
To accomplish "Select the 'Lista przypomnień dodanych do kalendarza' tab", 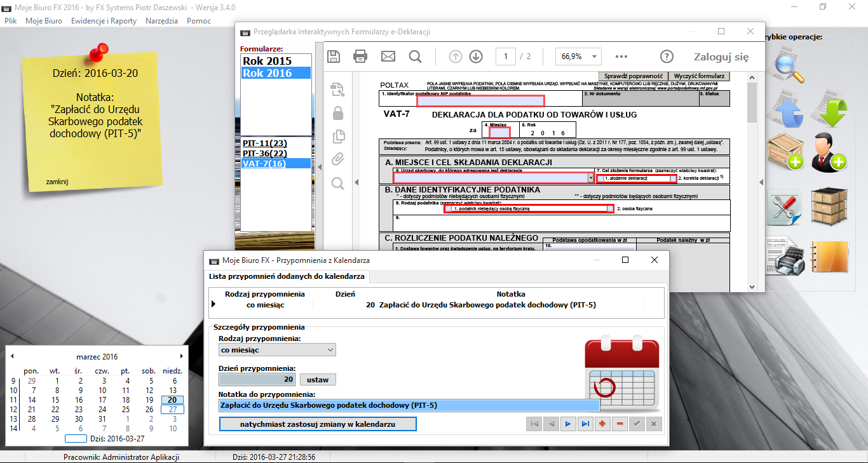I will (x=287, y=277).
